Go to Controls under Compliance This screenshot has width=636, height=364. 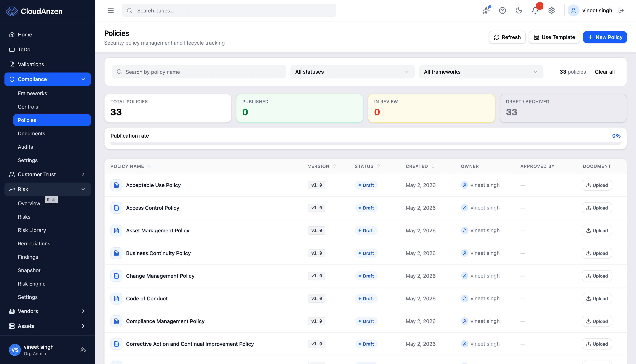[x=52, y=107]
